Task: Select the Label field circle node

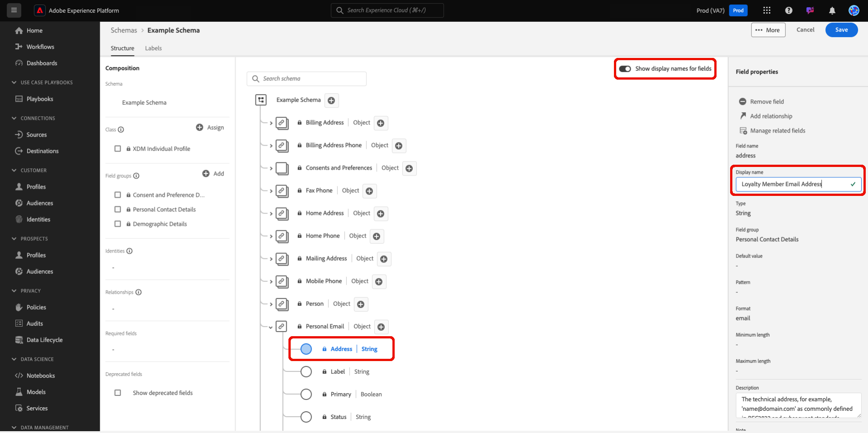Action: point(306,371)
